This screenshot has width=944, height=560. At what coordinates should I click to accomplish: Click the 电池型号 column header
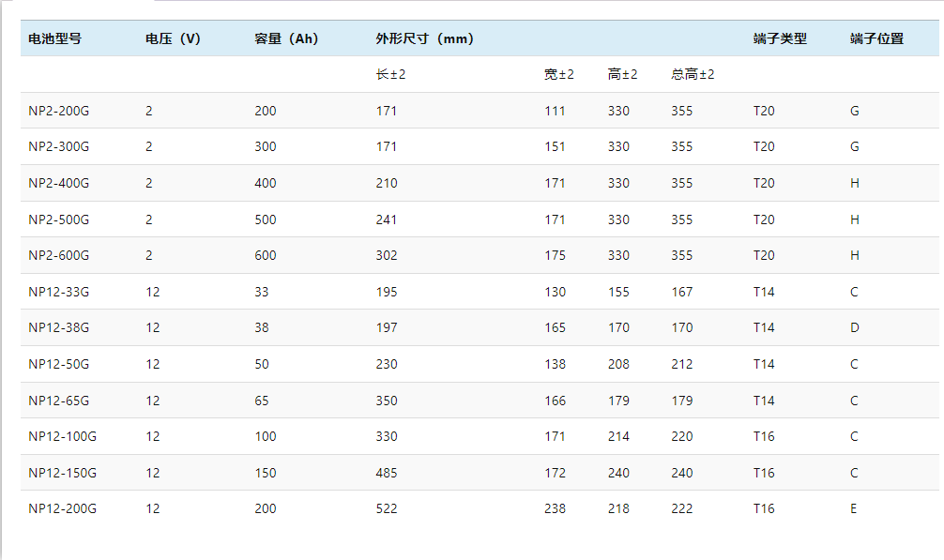pyautogui.click(x=54, y=38)
